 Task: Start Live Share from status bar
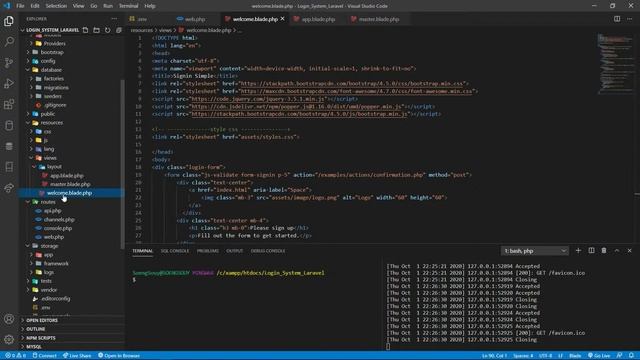pos(77,356)
